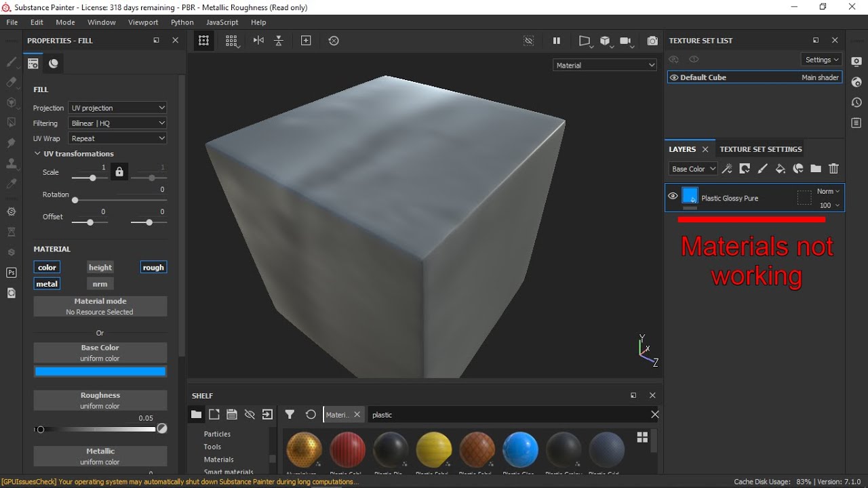Viewport: 868px width, 488px height.
Task: Add an effect with magic wand icon
Action: coord(727,169)
